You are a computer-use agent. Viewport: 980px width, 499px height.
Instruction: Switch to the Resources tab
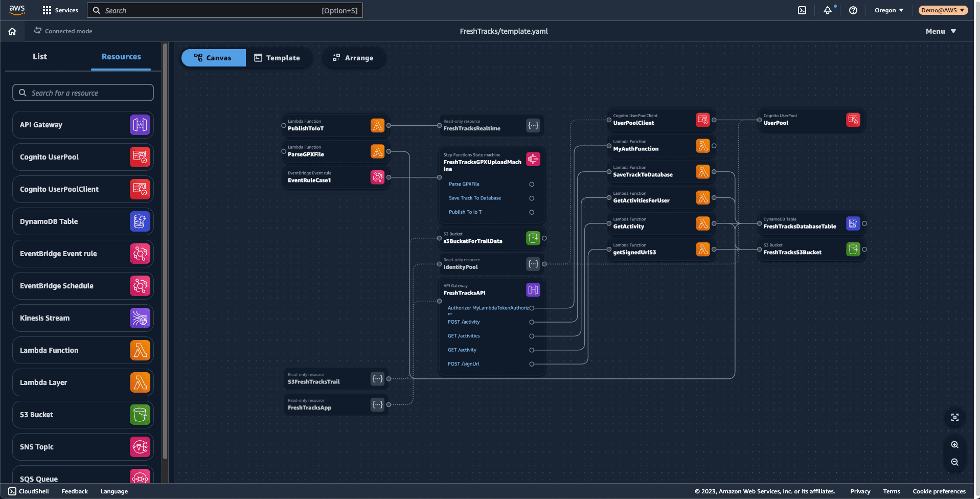(x=121, y=57)
